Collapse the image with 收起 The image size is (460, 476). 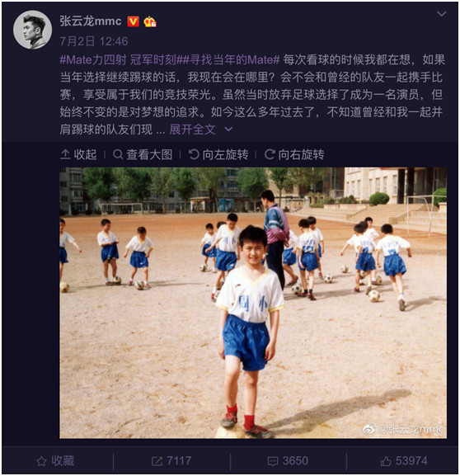coord(78,154)
